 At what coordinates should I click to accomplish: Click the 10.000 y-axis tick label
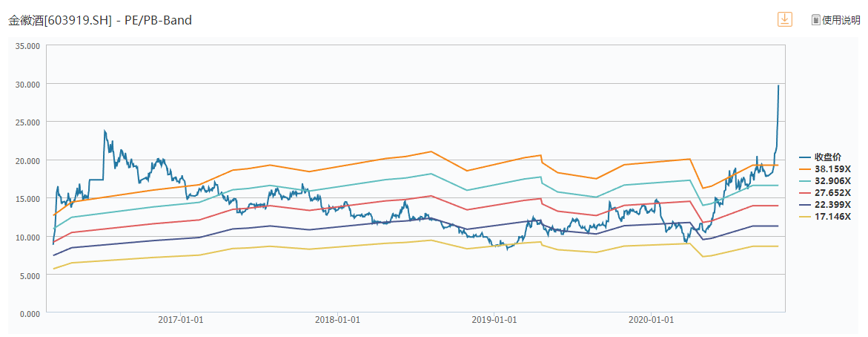pos(27,237)
